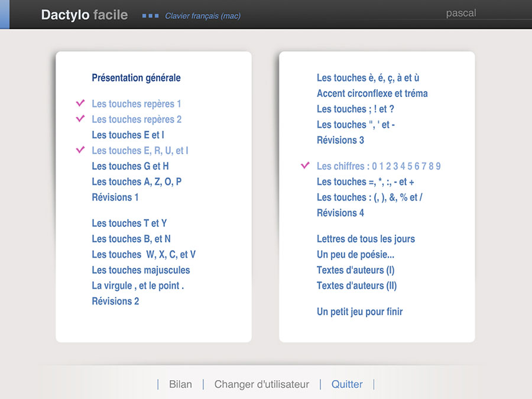Click the checkmark next to Les chiffres lesson
This screenshot has height=399, width=532.
point(305,166)
